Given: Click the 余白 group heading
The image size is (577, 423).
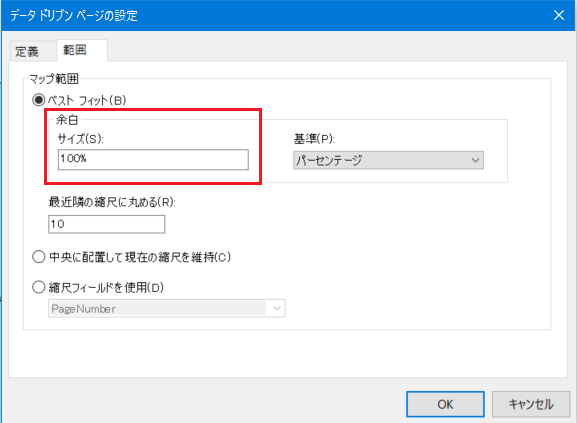Looking at the screenshot, I should click(67, 120).
